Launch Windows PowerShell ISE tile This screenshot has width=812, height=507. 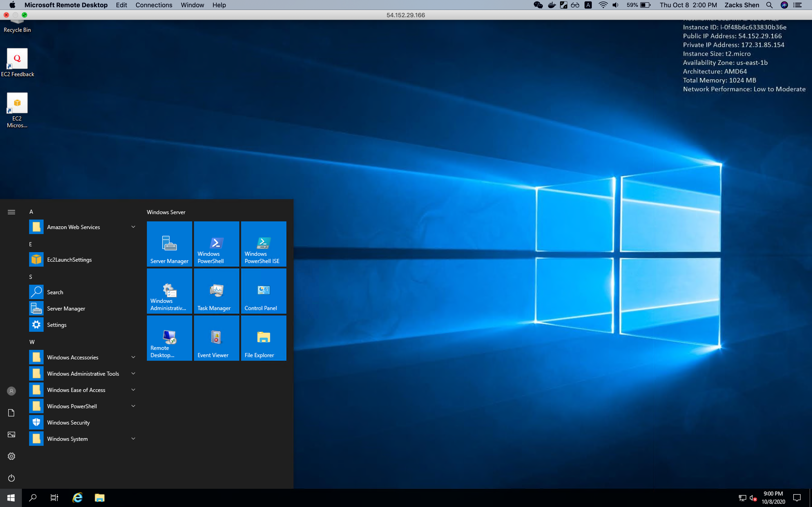pos(263,244)
